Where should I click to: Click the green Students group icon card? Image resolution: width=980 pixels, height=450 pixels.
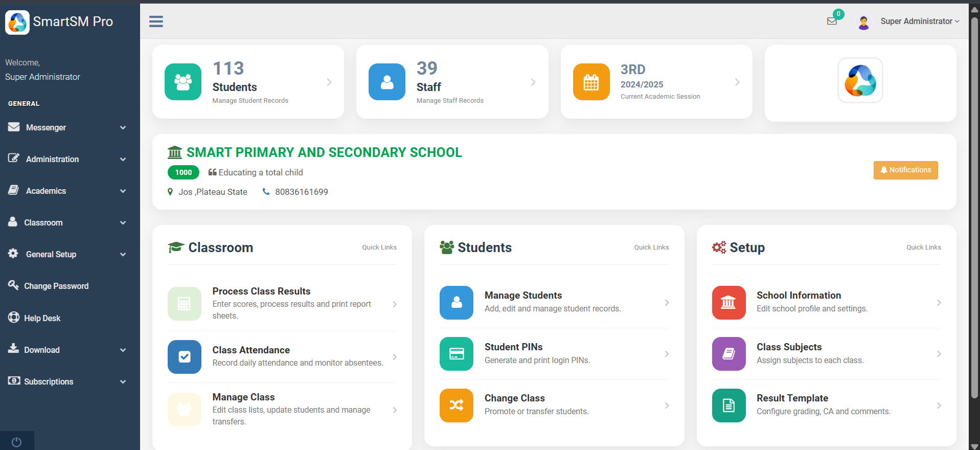coord(183,82)
